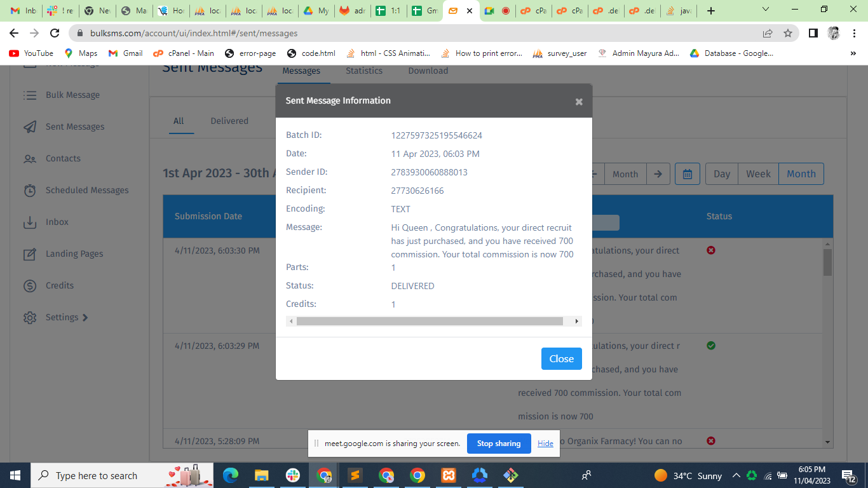Close the dialog with the X icon

(x=579, y=102)
